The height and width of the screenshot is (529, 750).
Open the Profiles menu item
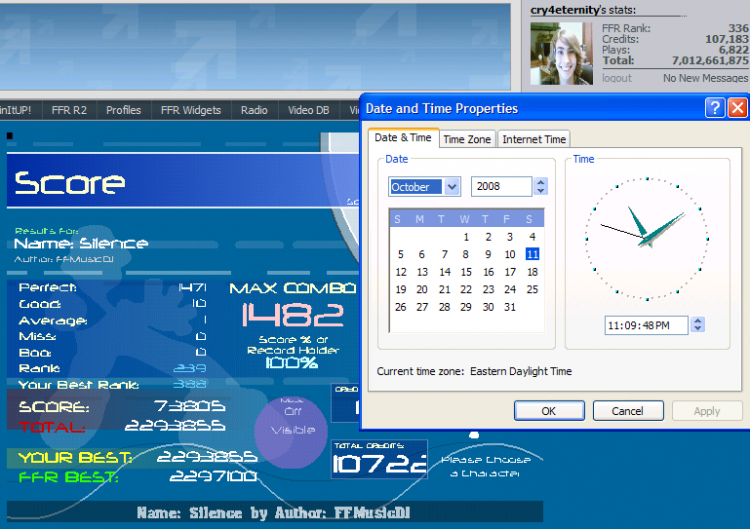(123, 110)
